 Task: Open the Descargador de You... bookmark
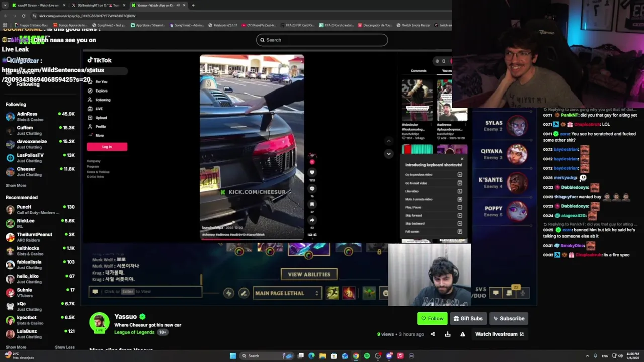(375, 25)
